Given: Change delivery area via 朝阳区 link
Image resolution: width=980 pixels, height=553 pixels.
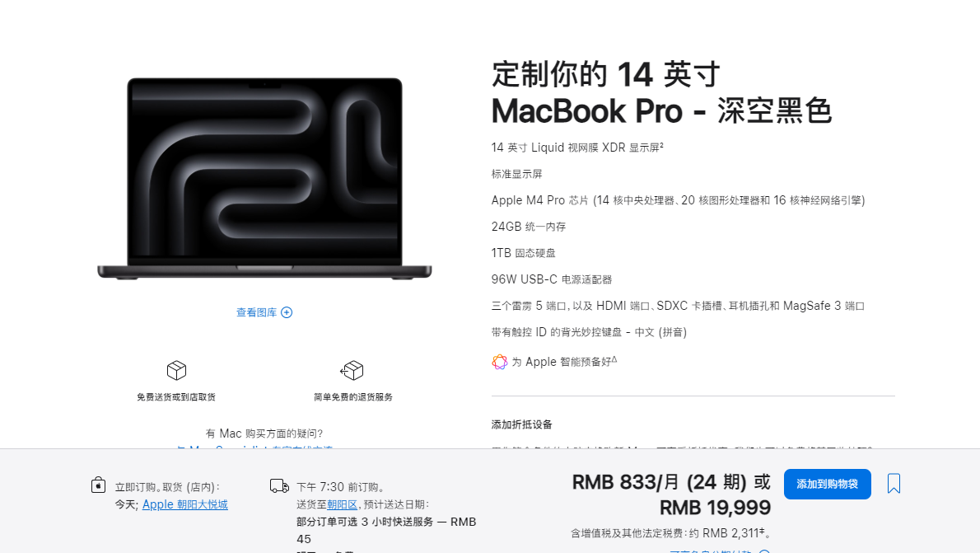Looking at the screenshot, I should (x=342, y=504).
